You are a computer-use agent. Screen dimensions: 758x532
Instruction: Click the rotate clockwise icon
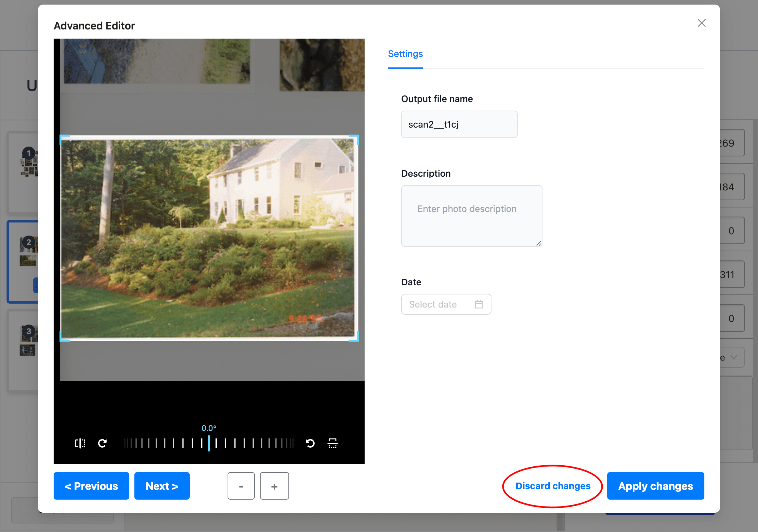102,443
